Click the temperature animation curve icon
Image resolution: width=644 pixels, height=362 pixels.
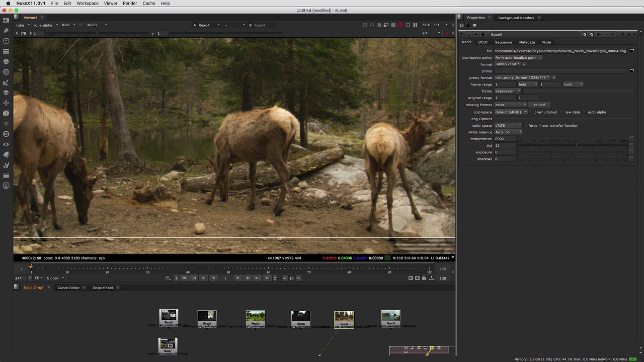tap(631, 139)
